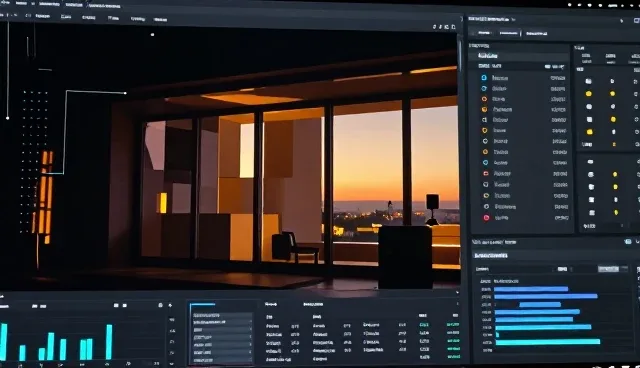Viewport: 640px width, 368px height.
Task: Click the light grey button above the horizontal bar chart
Action: click(608, 269)
